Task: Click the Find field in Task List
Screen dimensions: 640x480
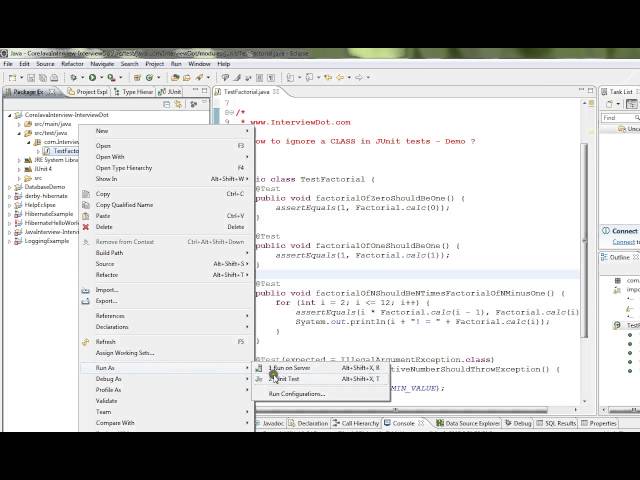Action: [618, 118]
